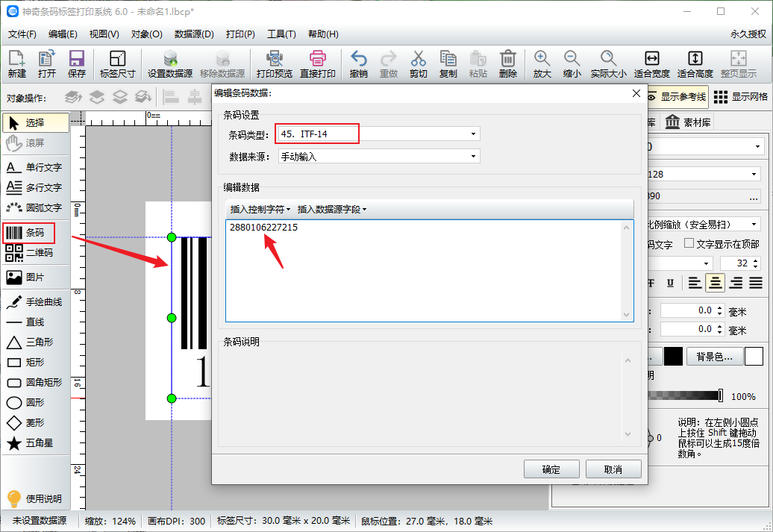This screenshot has width=773, height=532.
Task: Fit to width (适合宽度)
Action: (651, 64)
